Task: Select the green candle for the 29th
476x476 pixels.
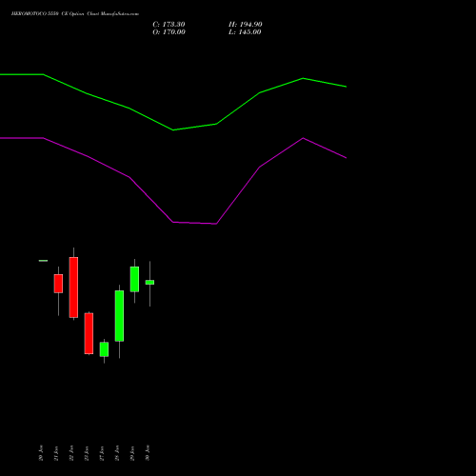Action: tap(134, 279)
